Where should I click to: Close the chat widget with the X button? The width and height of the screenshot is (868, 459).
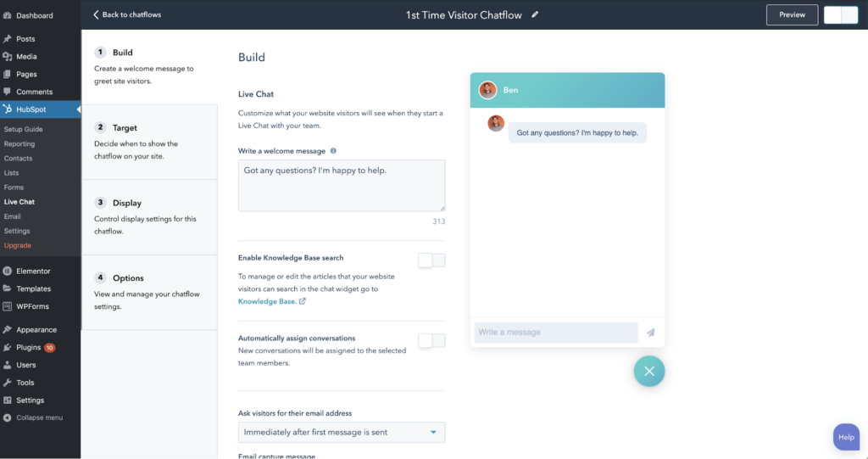pyautogui.click(x=649, y=371)
